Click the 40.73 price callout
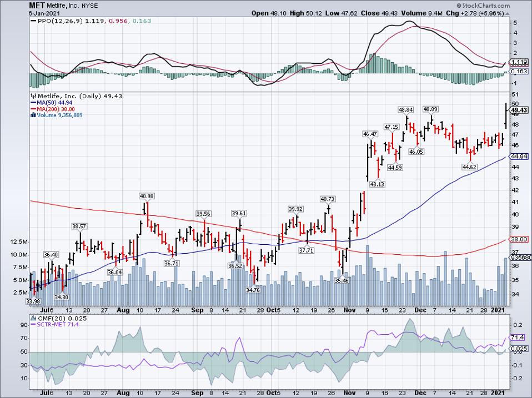Image resolution: width=532 pixels, height=398 pixels. click(328, 199)
